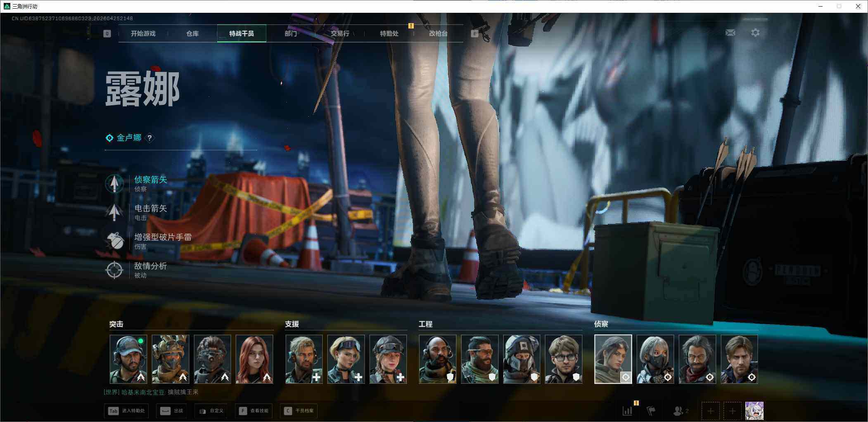Pick the 侦察 operator with the red scarf
Screen dimensions: 868x422
[697, 359]
